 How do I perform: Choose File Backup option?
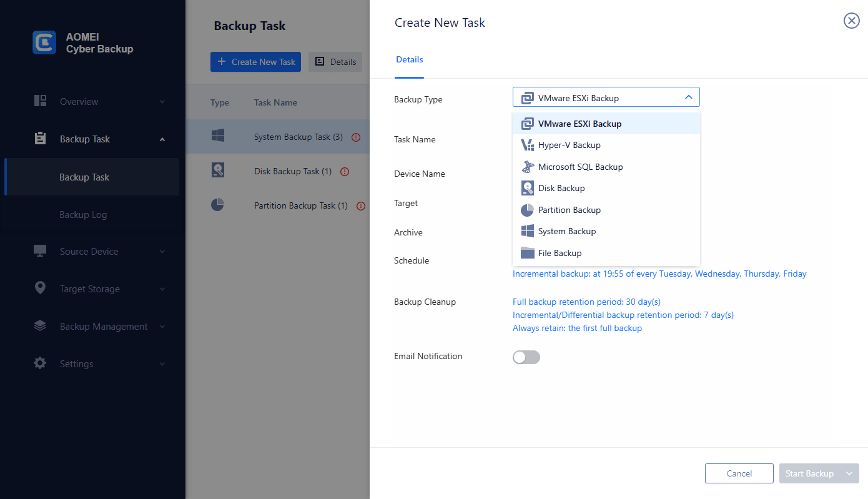click(606, 253)
